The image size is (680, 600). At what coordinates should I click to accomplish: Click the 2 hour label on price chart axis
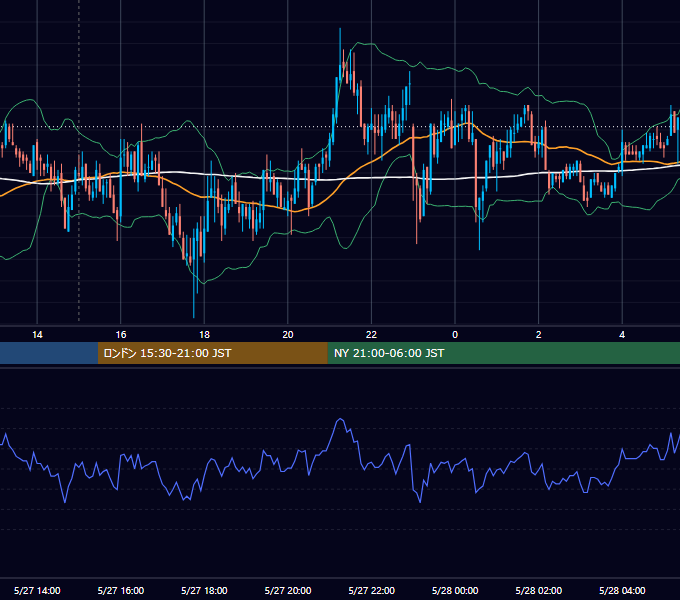click(539, 335)
